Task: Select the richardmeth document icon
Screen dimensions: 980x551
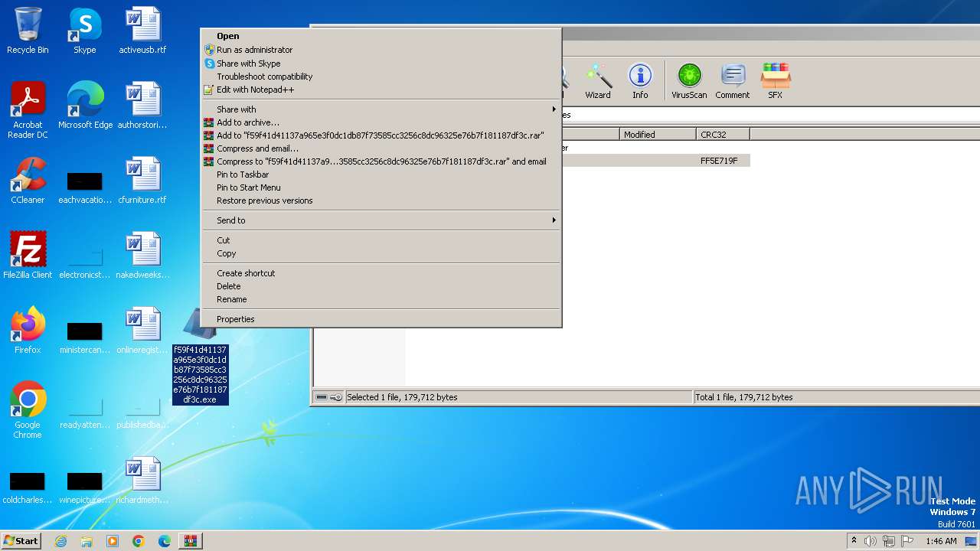Action: (142, 481)
